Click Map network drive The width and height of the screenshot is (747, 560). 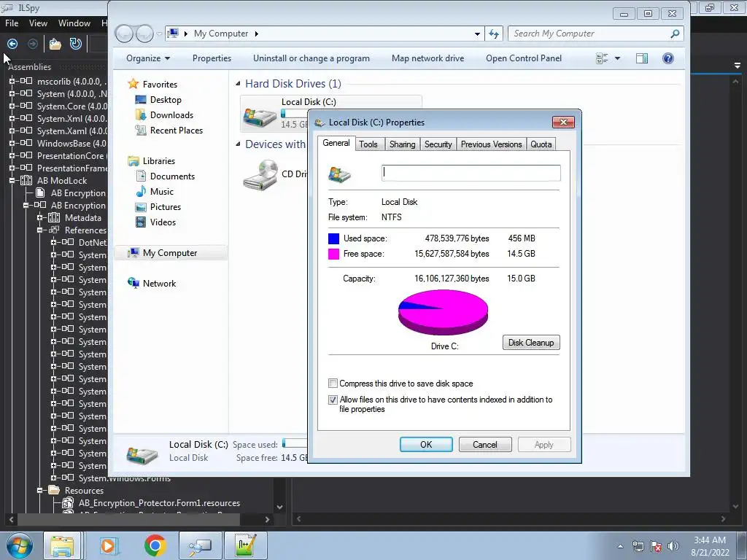[x=427, y=58]
